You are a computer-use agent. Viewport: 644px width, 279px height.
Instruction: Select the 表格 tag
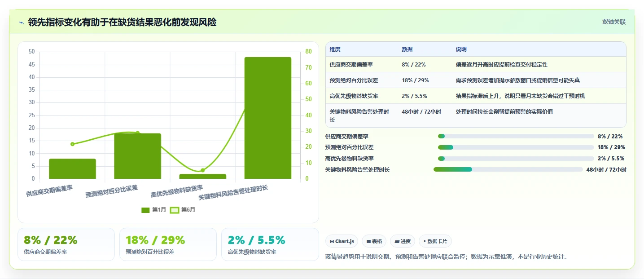pos(374,241)
